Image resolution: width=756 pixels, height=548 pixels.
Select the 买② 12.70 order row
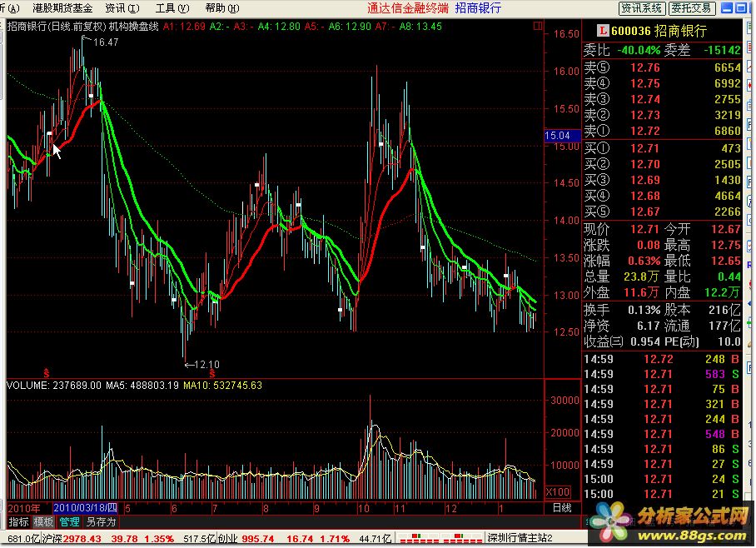pyautogui.click(x=663, y=164)
